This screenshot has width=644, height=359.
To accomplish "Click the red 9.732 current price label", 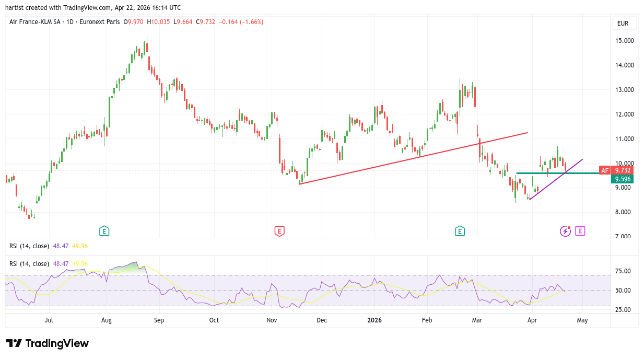I will click(x=623, y=170).
